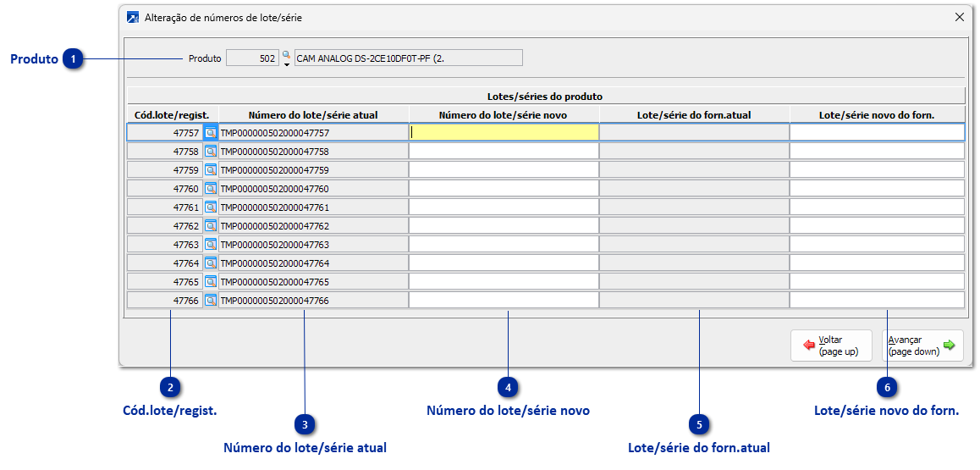Click new supplier lot field for 47759

(877, 170)
